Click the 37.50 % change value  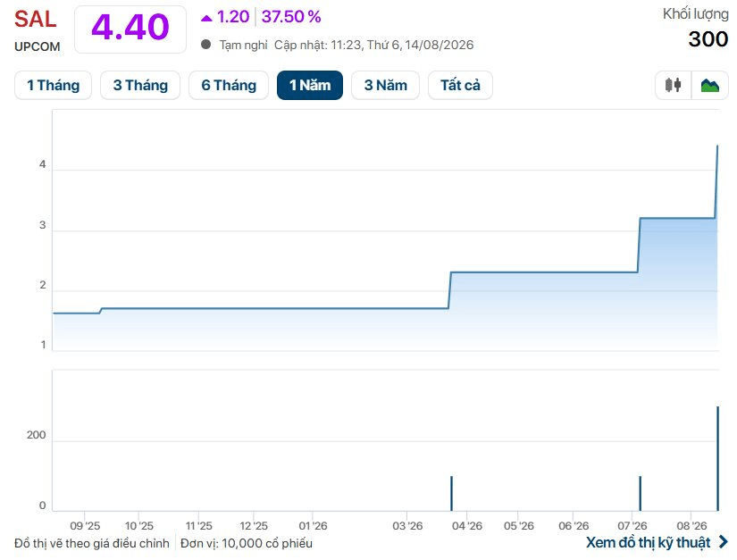[x=291, y=17]
